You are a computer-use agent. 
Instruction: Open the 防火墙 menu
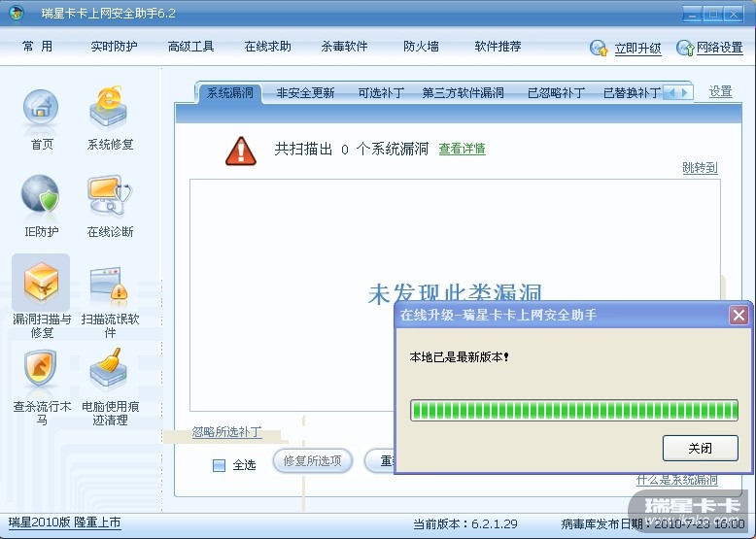coord(421,47)
